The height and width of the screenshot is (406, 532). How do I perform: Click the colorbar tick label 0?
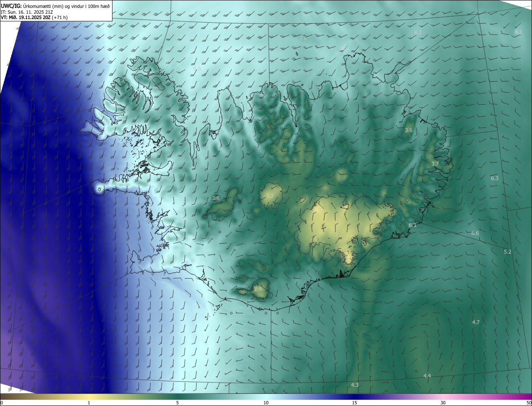click(x=2, y=403)
